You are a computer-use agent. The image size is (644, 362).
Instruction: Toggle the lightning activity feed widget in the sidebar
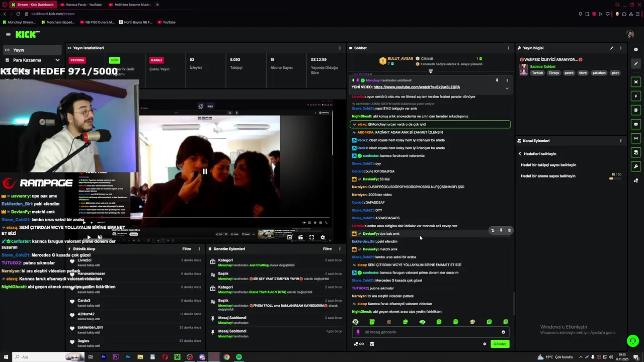pyautogui.click(x=636, y=96)
